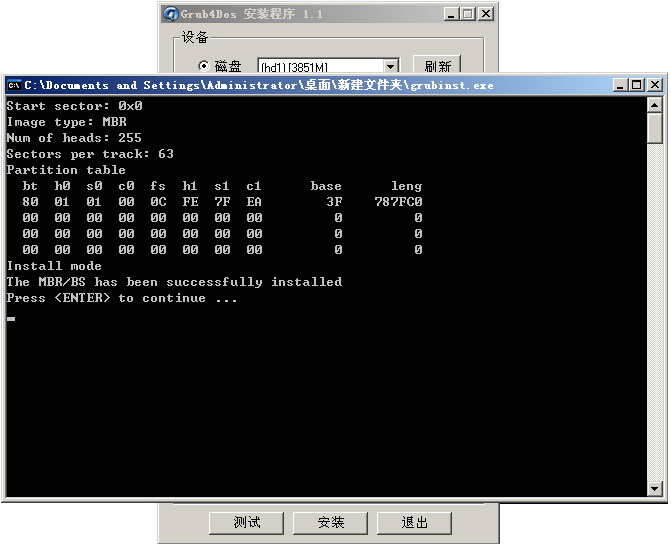671x544 pixels.
Task: Maximize the grubinst.exe console window
Action: coord(637,86)
